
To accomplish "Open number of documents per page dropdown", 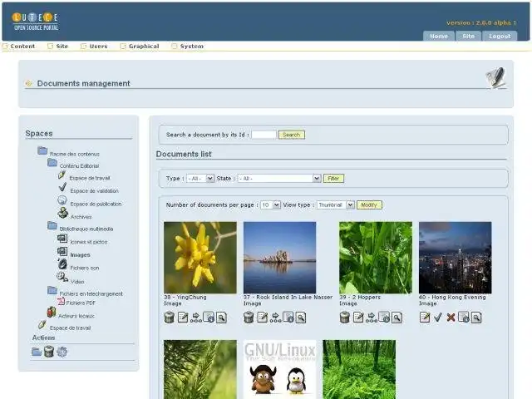I will tap(270, 205).
